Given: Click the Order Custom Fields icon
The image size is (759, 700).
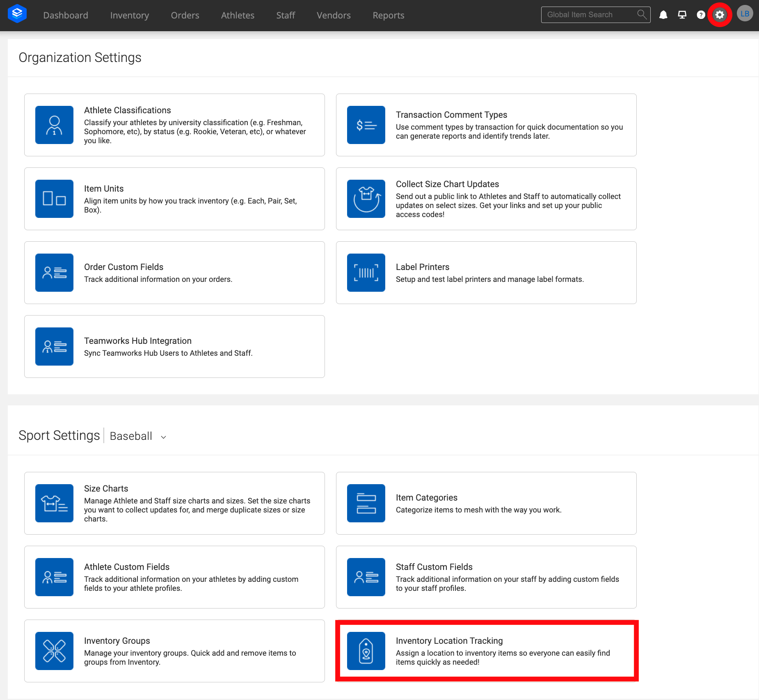Looking at the screenshot, I should point(54,272).
